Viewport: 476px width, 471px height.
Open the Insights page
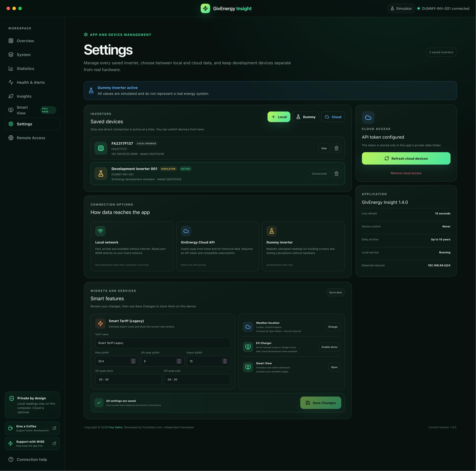coord(32,96)
